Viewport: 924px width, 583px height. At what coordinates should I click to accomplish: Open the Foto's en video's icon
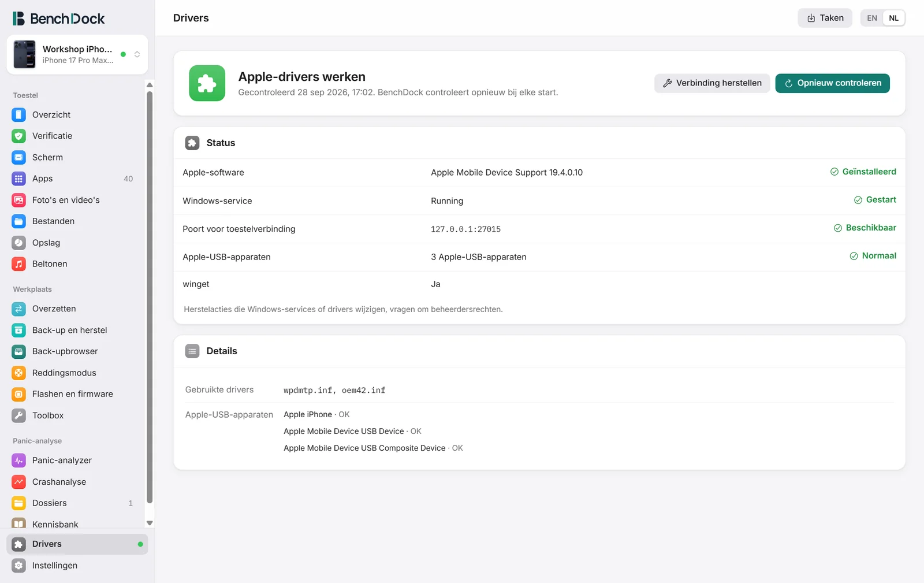[x=18, y=200]
